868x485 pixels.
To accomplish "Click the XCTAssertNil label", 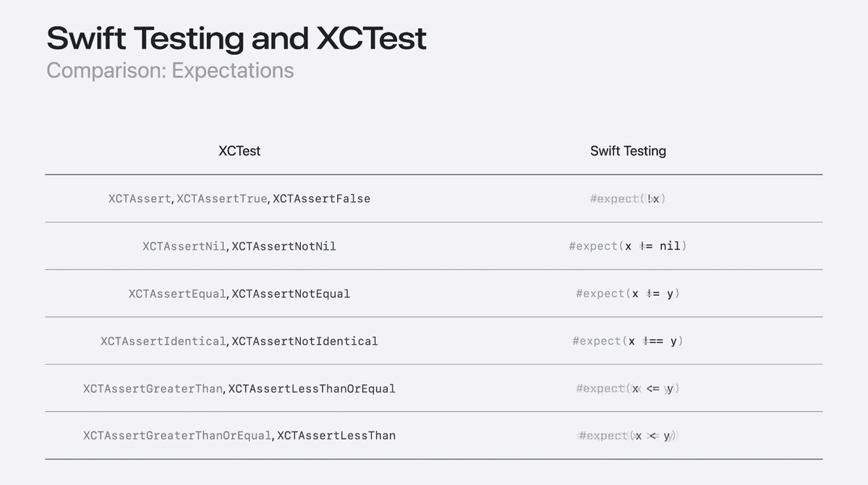I will click(184, 246).
